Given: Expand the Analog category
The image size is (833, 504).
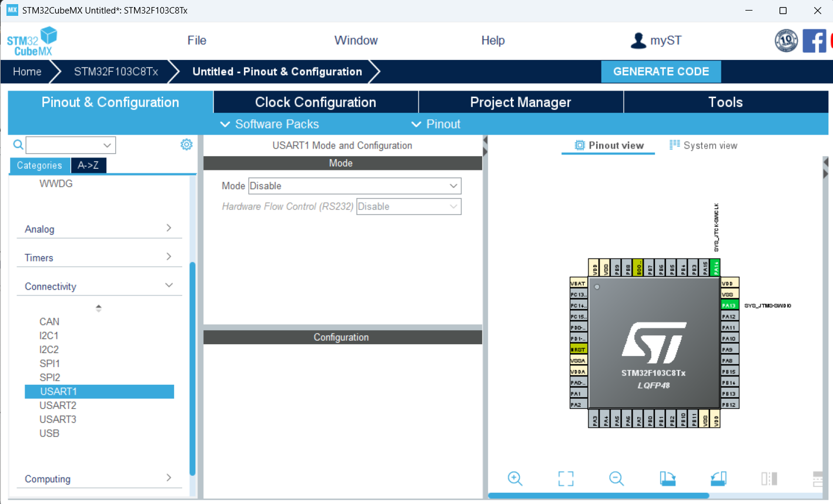Looking at the screenshot, I should coord(99,229).
